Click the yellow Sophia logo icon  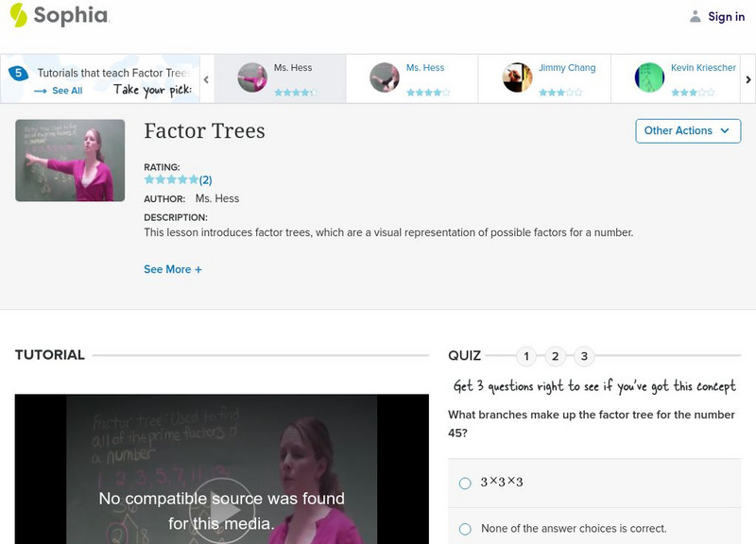tap(17, 16)
